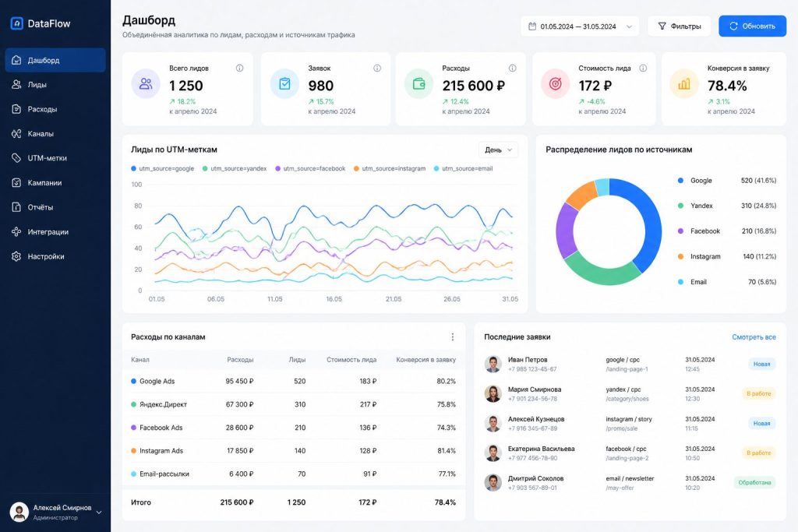The width and height of the screenshot is (798, 532).
Task: Open Каналы from the sidebar
Action: [55, 134]
